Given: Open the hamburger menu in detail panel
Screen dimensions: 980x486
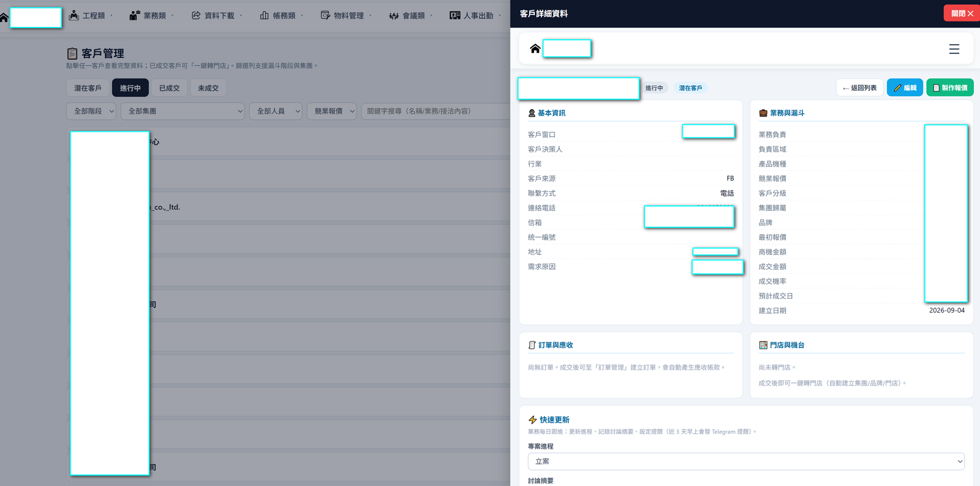Looking at the screenshot, I should click(x=954, y=49).
